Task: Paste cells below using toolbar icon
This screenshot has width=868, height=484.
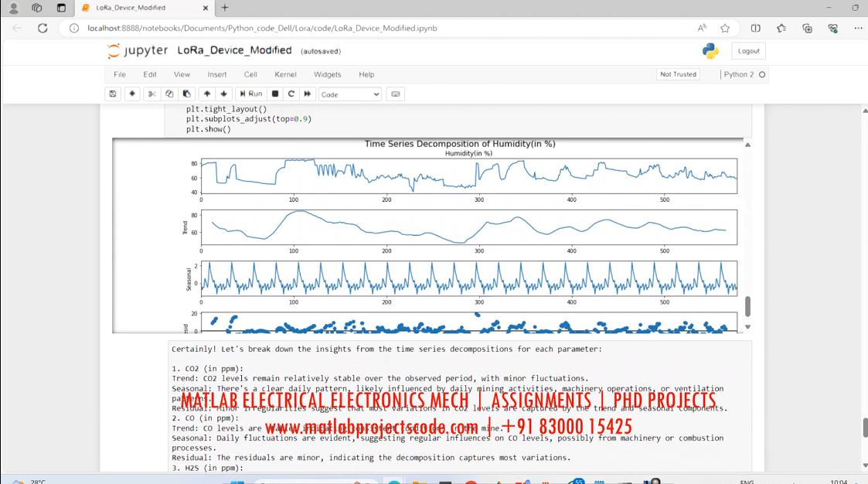Action: [187, 94]
